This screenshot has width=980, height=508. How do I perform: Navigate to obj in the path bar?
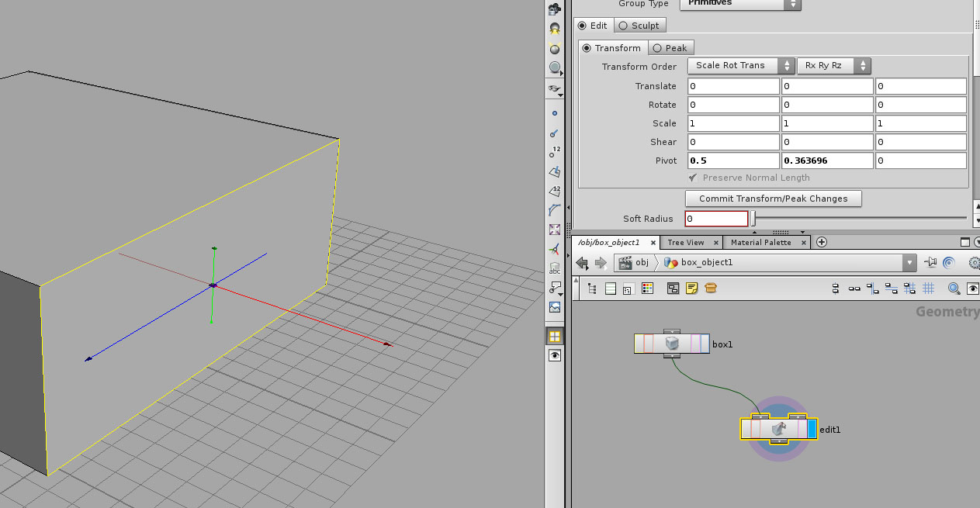point(635,263)
